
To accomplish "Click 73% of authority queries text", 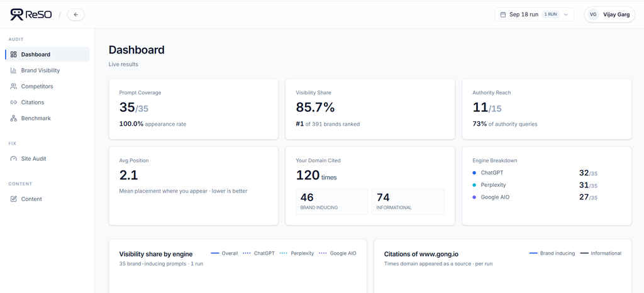I will point(505,124).
